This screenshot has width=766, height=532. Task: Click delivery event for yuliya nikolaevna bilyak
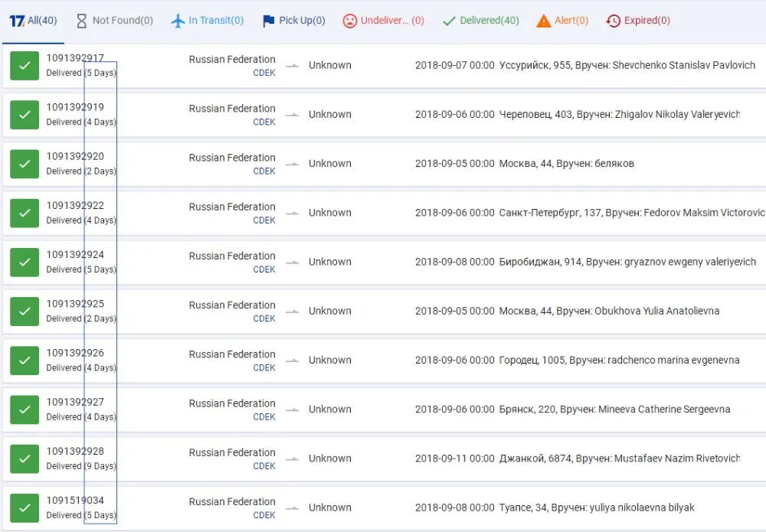555,508
